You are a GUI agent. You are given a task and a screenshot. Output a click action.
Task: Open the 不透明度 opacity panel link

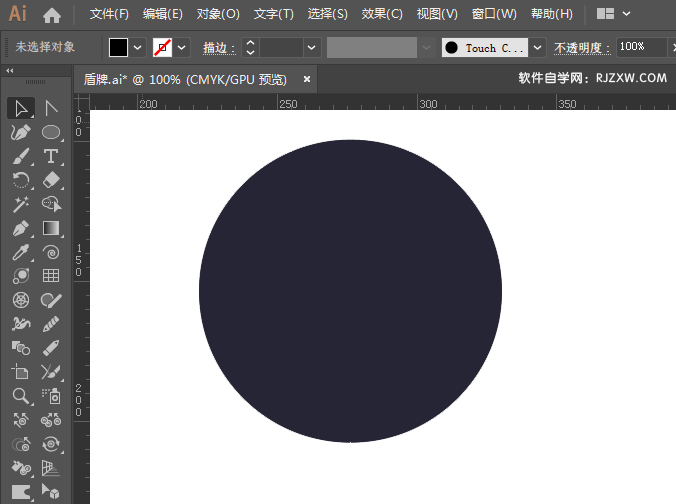tap(582, 48)
